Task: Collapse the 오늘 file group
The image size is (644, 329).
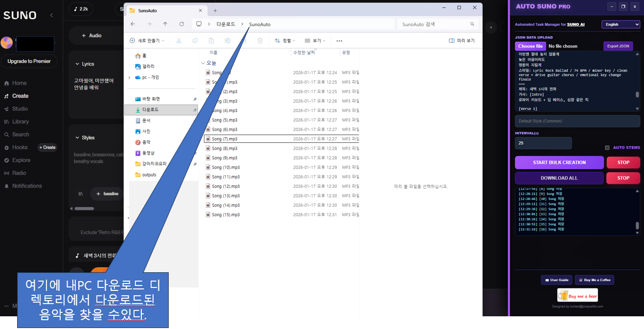Action: point(203,63)
